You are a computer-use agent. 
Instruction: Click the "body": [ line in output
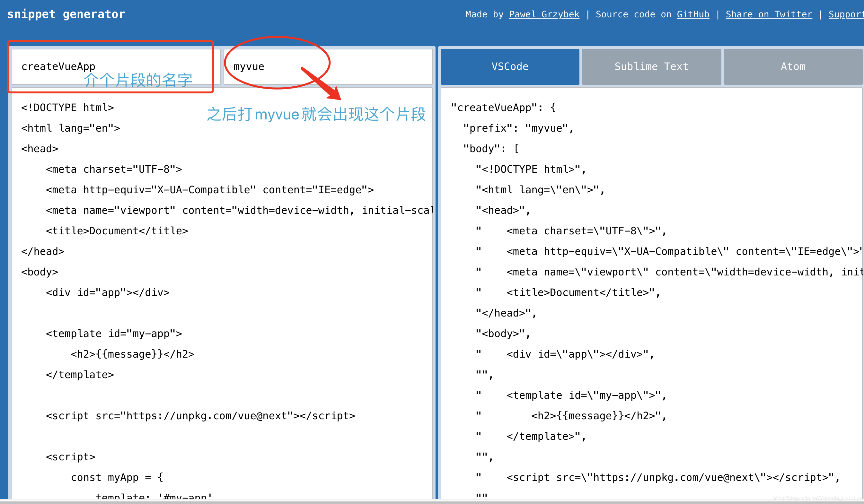(x=491, y=149)
